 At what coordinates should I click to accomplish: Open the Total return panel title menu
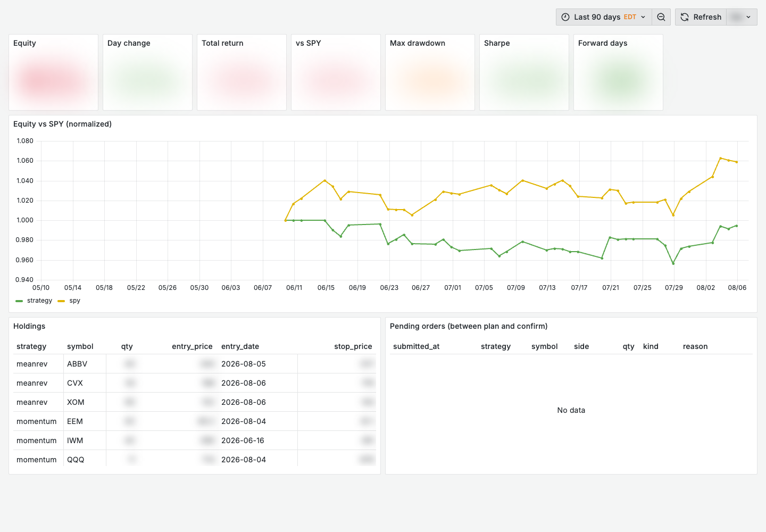[x=222, y=43]
